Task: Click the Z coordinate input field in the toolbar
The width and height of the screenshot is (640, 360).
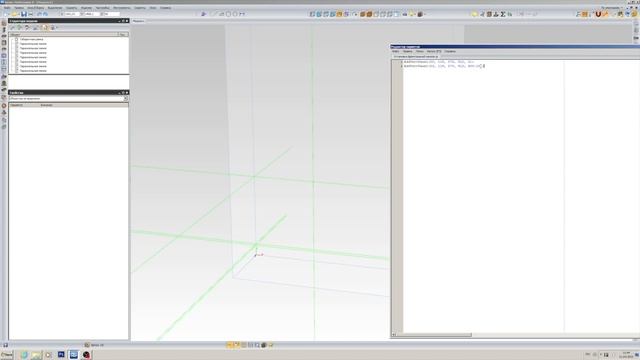Action: pyautogui.click(x=112, y=14)
